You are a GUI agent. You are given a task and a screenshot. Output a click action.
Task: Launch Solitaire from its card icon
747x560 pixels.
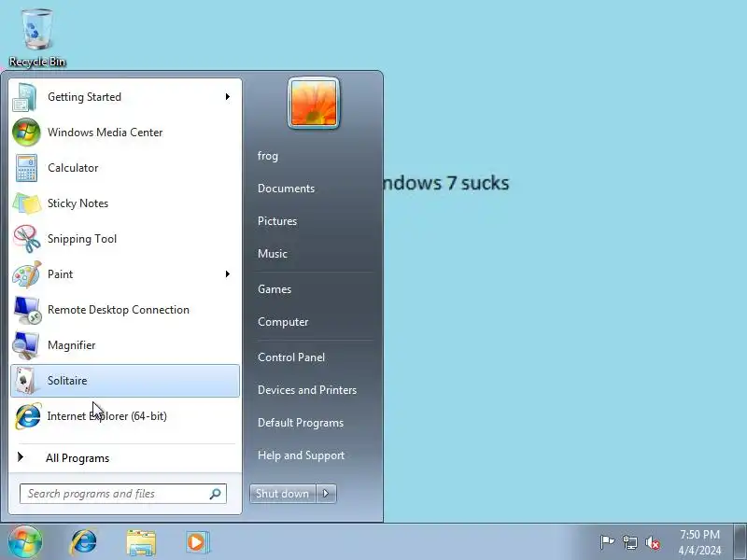point(25,381)
